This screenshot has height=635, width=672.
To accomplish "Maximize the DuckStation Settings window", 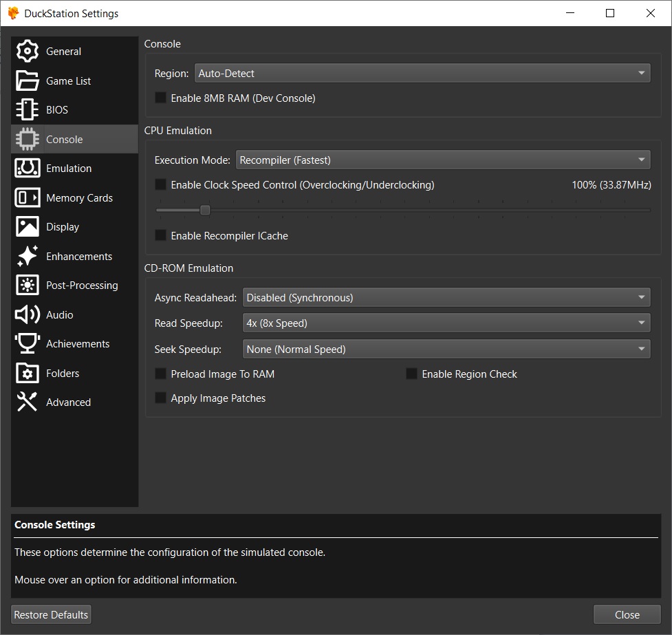I will (610, 13).
